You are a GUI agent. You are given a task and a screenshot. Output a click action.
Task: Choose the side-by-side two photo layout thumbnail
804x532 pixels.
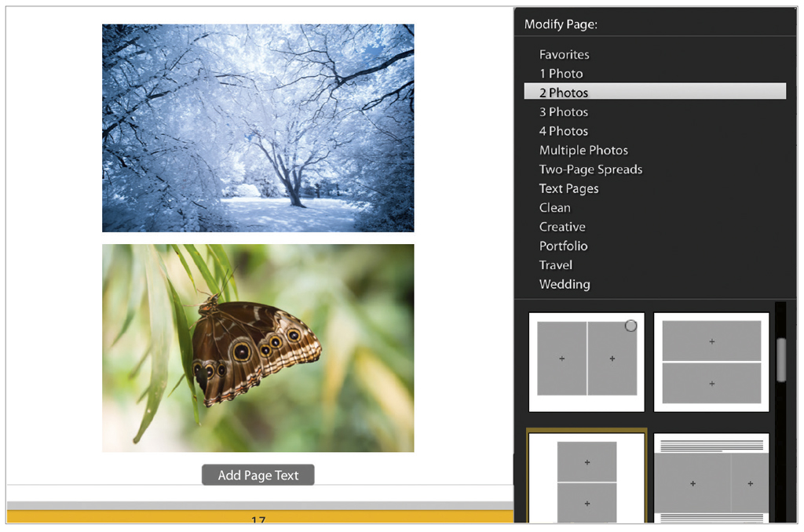click(586, 362)
